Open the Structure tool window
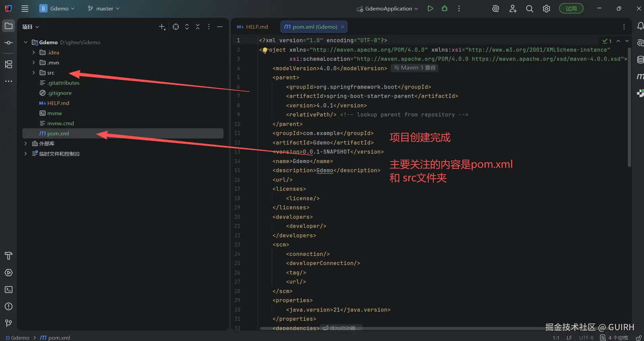 tap(8, 64)
